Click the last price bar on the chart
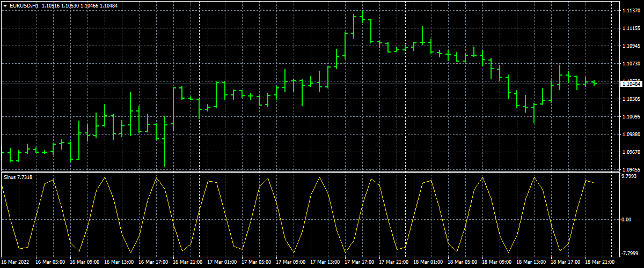644x268 pixels. [594, 82]
